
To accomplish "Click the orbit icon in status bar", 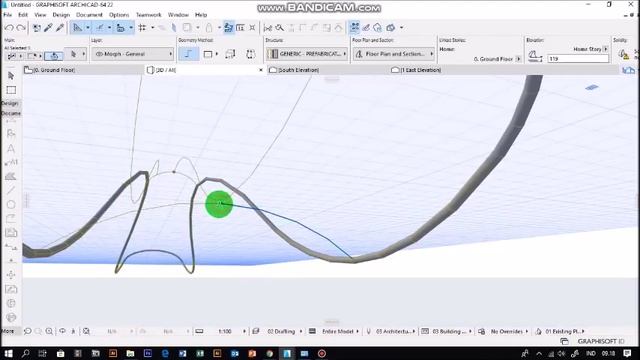I will click(62, 331).
